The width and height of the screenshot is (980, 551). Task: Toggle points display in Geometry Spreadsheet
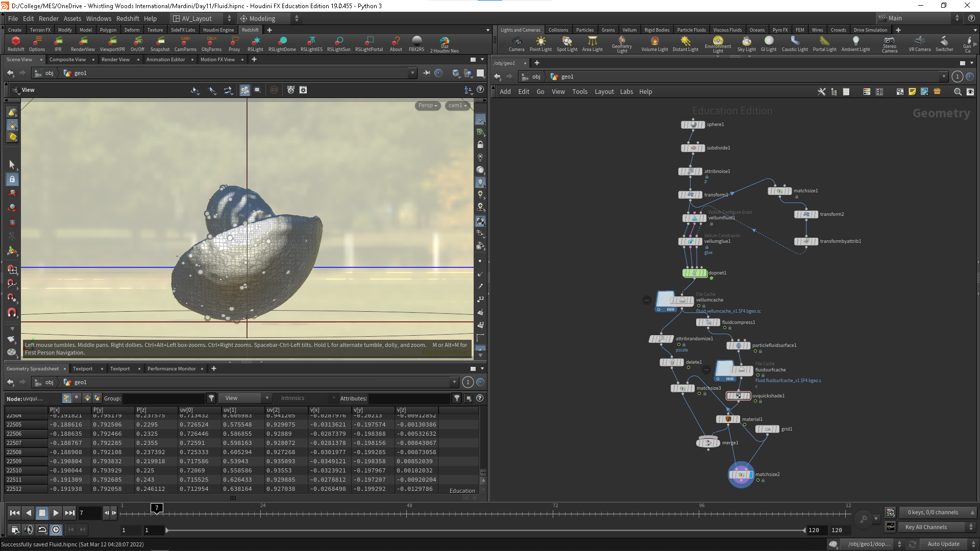tap(66, 398)
